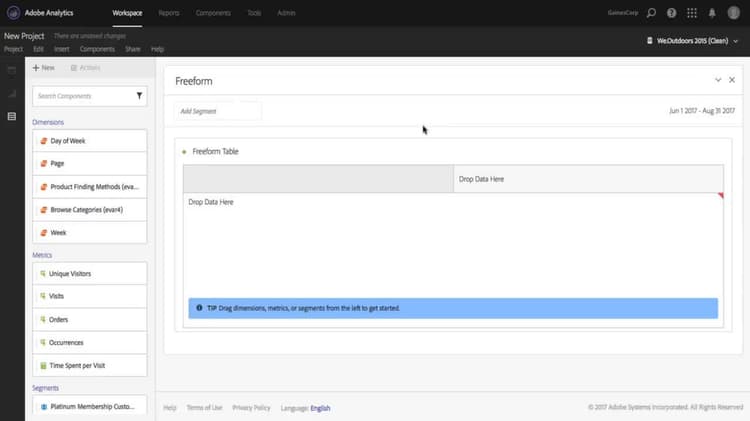Select the Occurrences metric
750x421 pixels.
89,343
